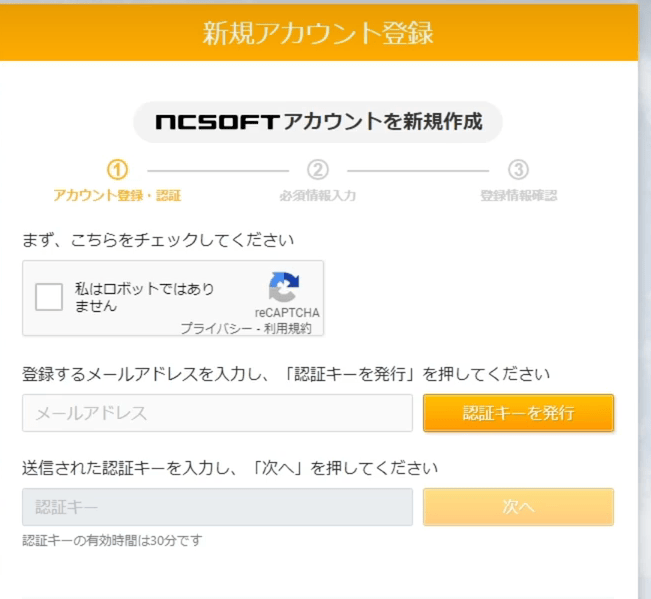Click the reCAPTCHA logo icon

pyautogui.click(x=284, y=287)
